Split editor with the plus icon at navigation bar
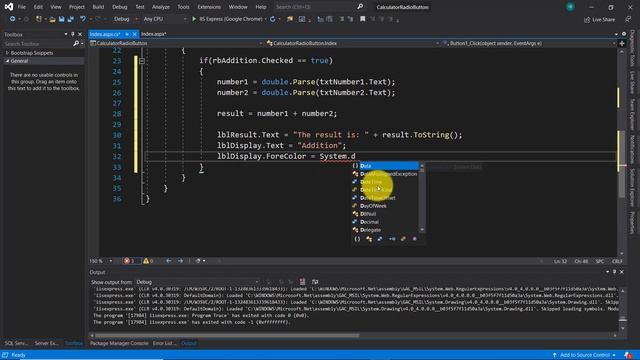Viewport: 640px width, 360px height. point(622,43)
